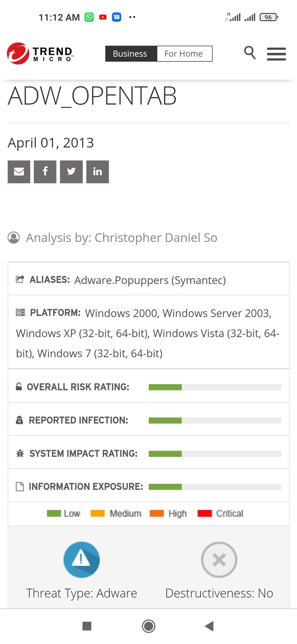Select the For Home tab
This screenshot has height=644, width=297.
184,53
